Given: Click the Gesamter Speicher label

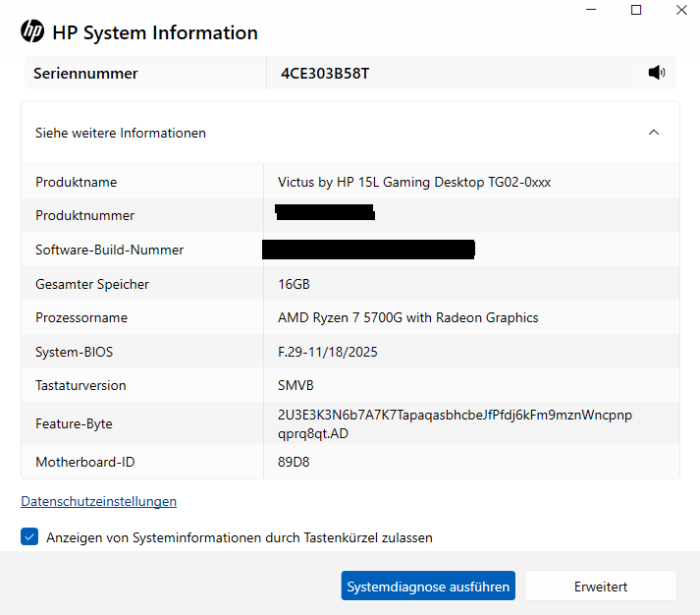Looking at the screenshot, I should coord(92,284).
